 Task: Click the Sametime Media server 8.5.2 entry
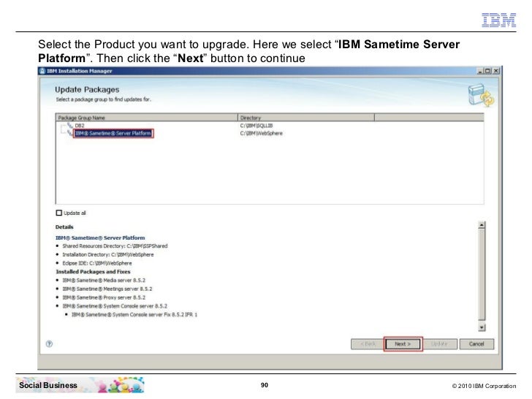[104, 281]
